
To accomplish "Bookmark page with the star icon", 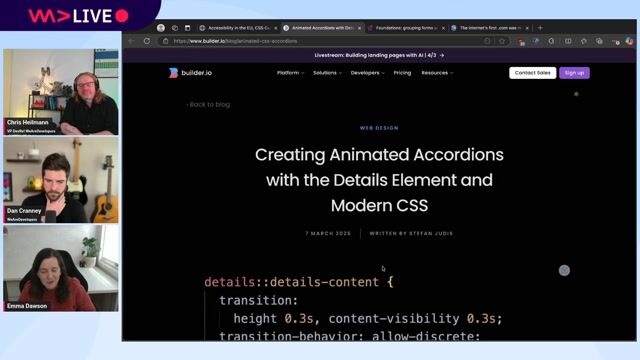I will click(x=502, y=41).
